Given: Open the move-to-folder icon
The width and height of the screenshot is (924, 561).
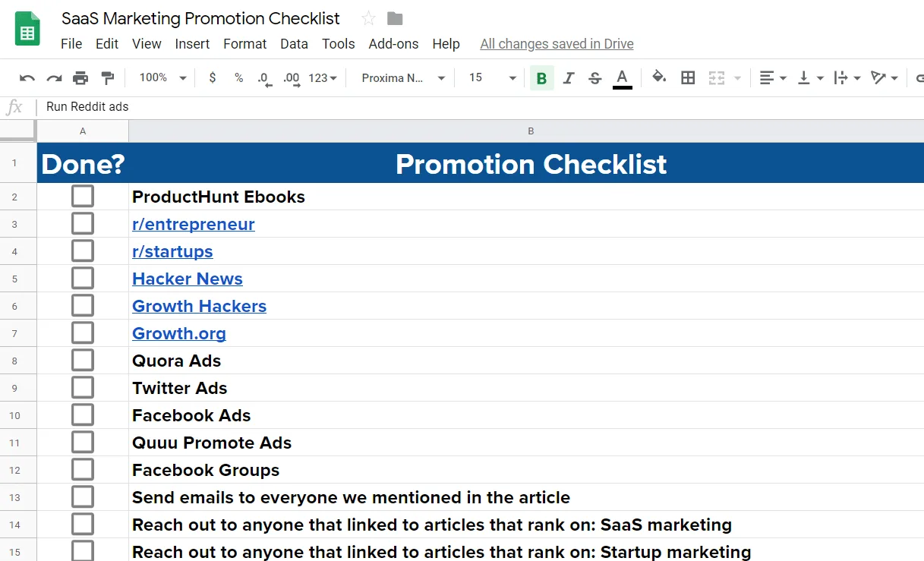Looking at the screenshot, I should pyautogui.click(x=395, y=18).
